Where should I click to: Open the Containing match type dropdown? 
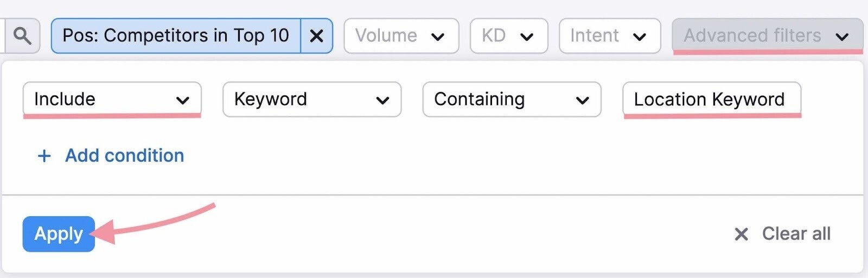pos(511,99)
